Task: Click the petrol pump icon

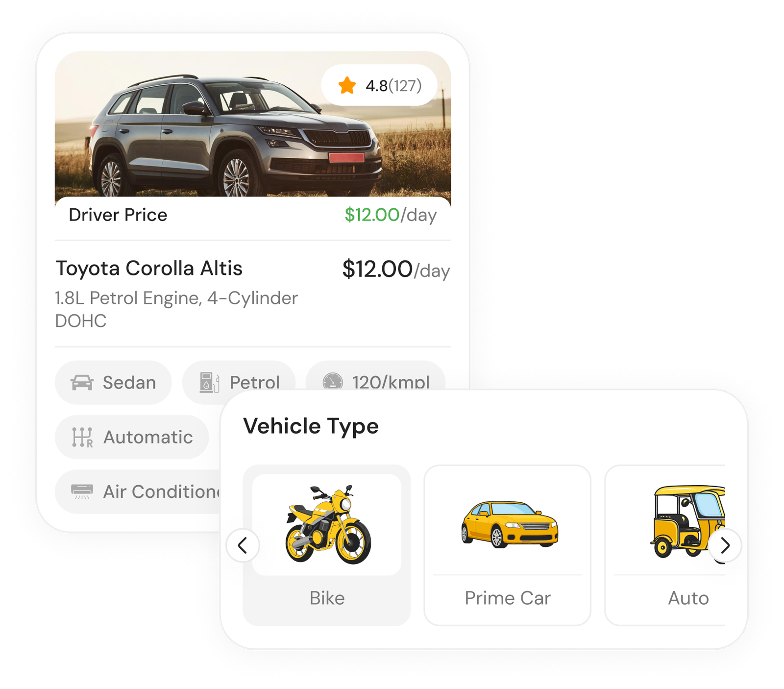Action: pyautogui.click(x=209, y=382)
